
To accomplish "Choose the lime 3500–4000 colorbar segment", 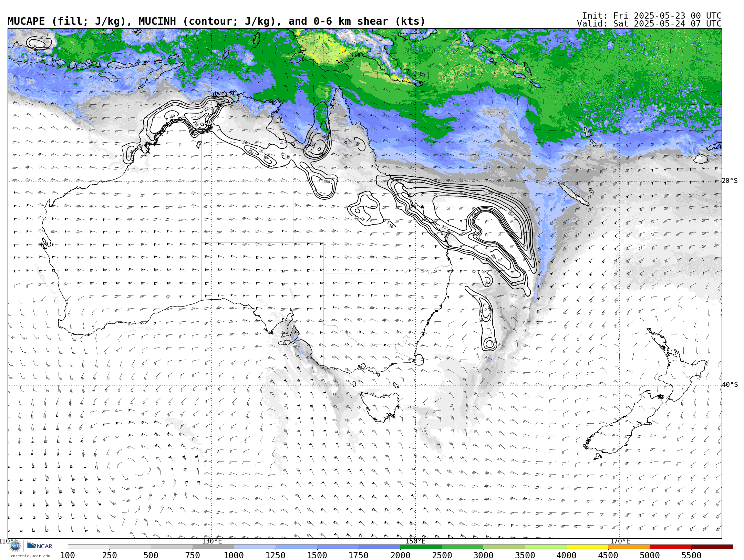I will point(546,547).
